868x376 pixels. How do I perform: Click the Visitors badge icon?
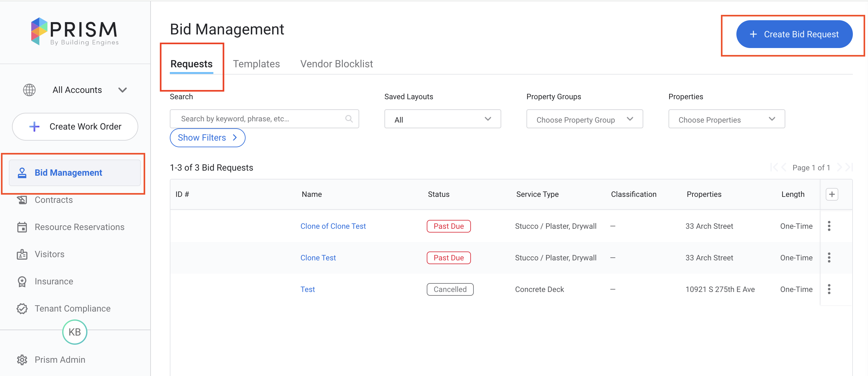tap(22, 254)
